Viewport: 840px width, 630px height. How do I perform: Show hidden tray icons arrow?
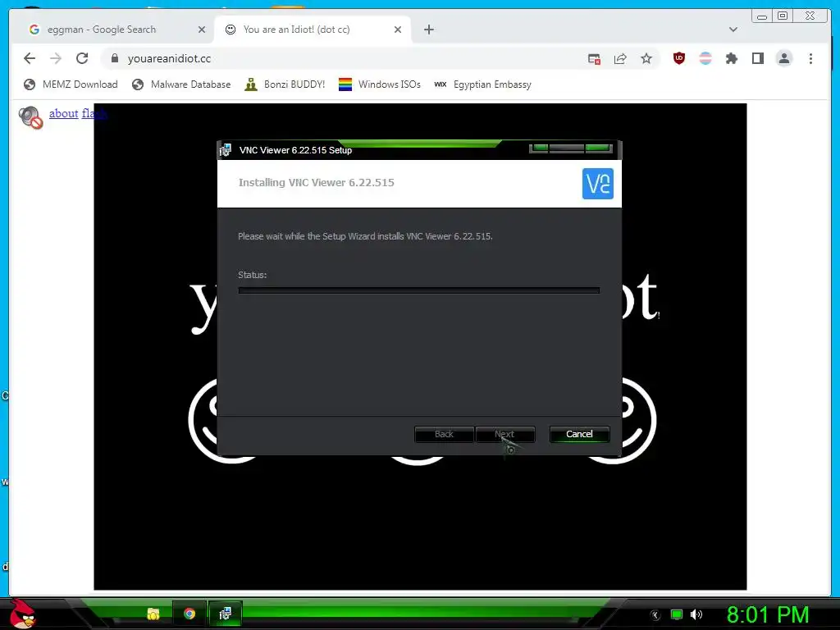(655, 614)
